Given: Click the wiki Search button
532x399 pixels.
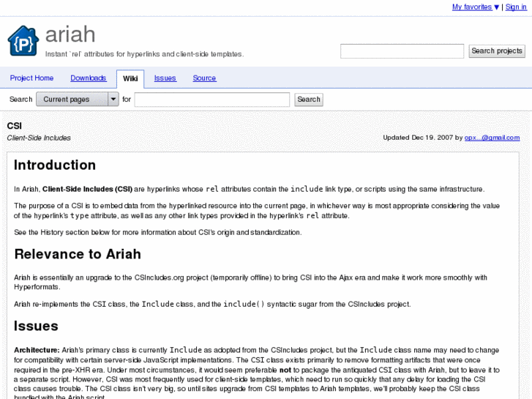Looking at the screenshot, I should coord(309,100).
